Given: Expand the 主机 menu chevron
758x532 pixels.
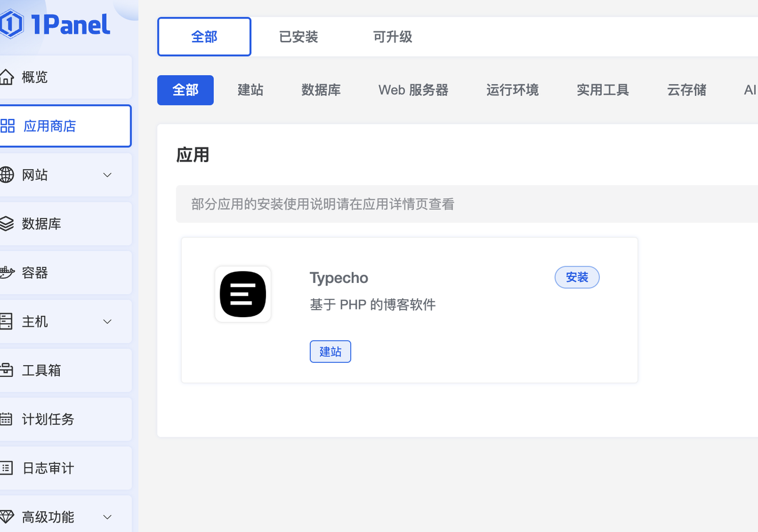Looking at the screenshot, I should click(107, 321).
